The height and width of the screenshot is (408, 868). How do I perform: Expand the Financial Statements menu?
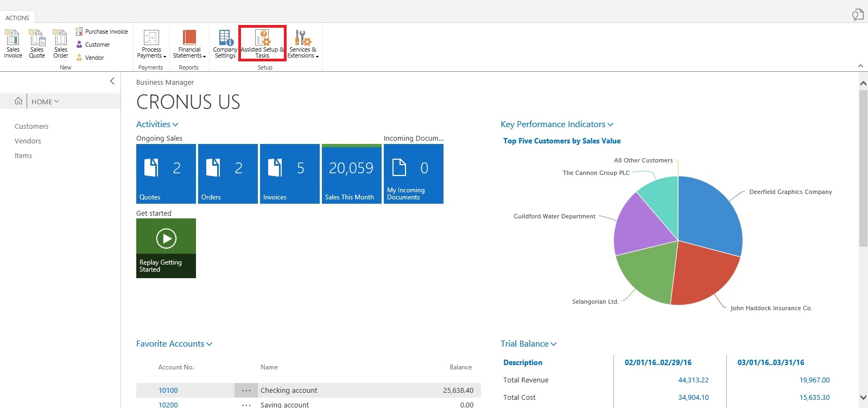click(x=189, y=44)
